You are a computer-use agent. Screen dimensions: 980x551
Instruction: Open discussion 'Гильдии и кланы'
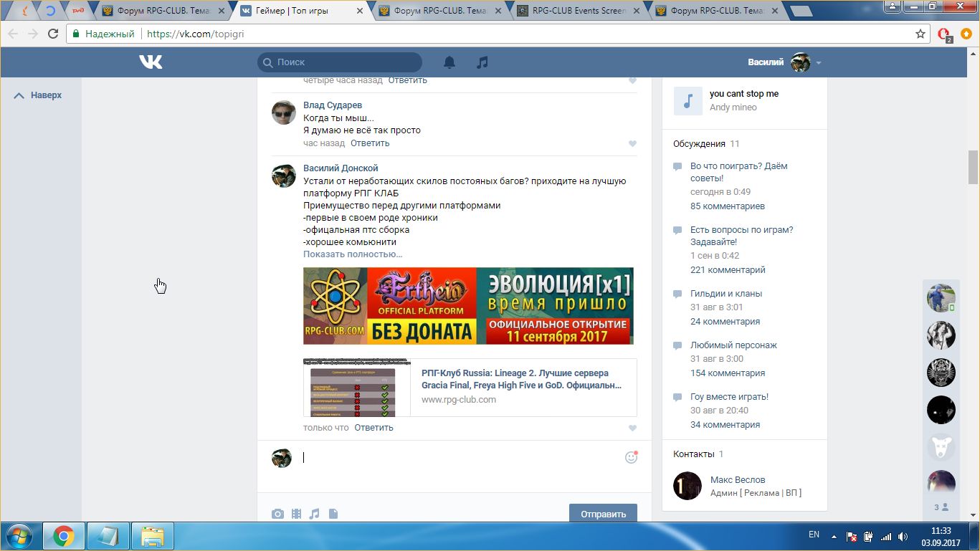(726, 294)
